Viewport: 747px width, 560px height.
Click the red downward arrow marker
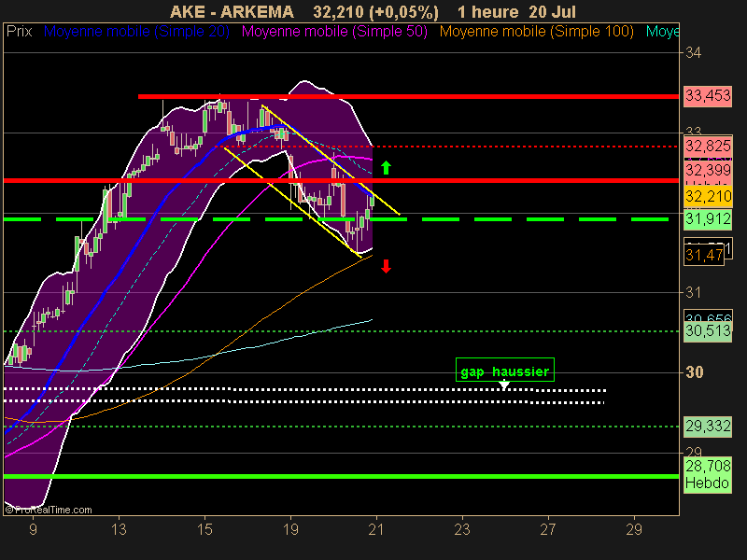(x=386, y=266)
